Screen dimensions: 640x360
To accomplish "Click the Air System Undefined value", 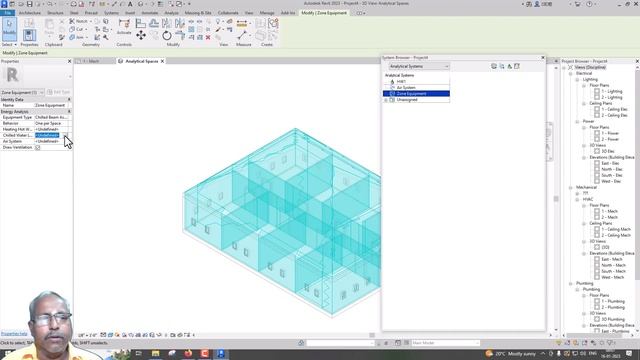I will pos(47,141).
